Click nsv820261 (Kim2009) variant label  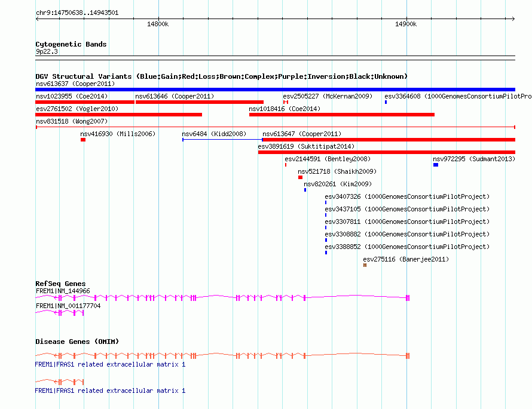click(338, 184)
